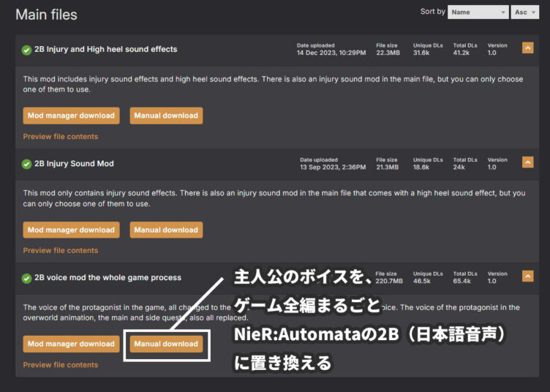This screenshot has width=550, height=392.
Task: Collapse the 2B Injury and High heel file entry
Action: pyautogui.click(x=527, y=48)
